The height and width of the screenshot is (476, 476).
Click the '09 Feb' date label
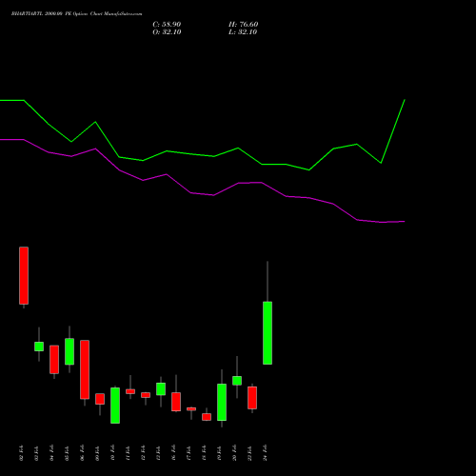point(97,453)
